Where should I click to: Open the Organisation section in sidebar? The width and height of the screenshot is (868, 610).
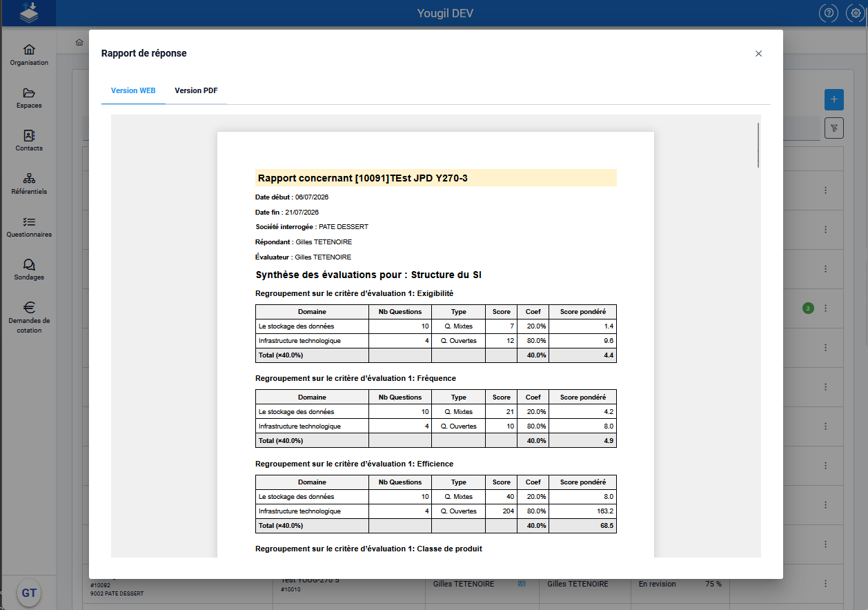coord(29,55)
